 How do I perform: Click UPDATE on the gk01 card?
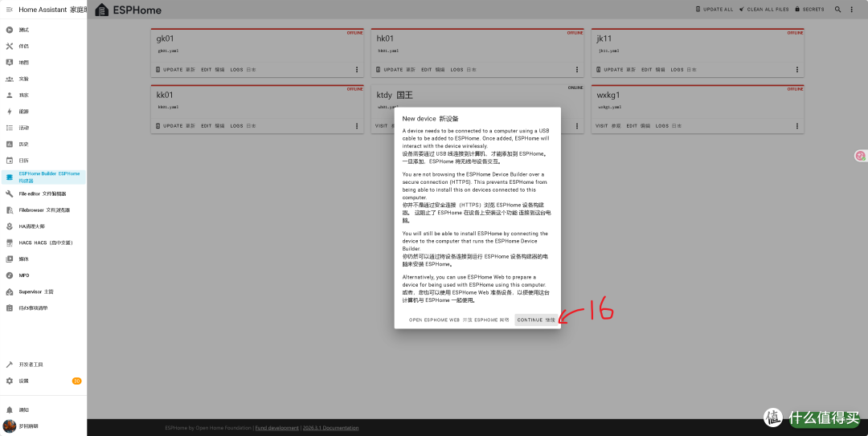tap(175, 70)
